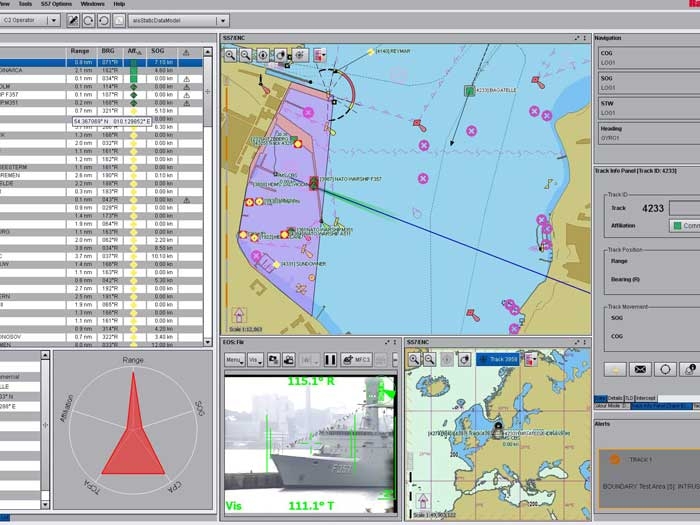Click the MFC1 button in EOS panel
This screenshot has height=525, width=700.
point(357,360)
